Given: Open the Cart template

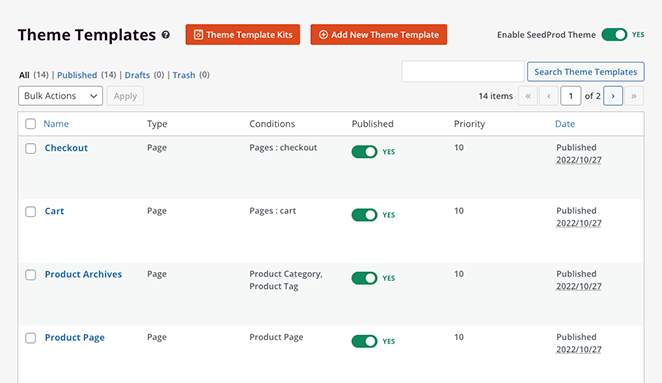Looking at the screenshot, I should point(54,211).
